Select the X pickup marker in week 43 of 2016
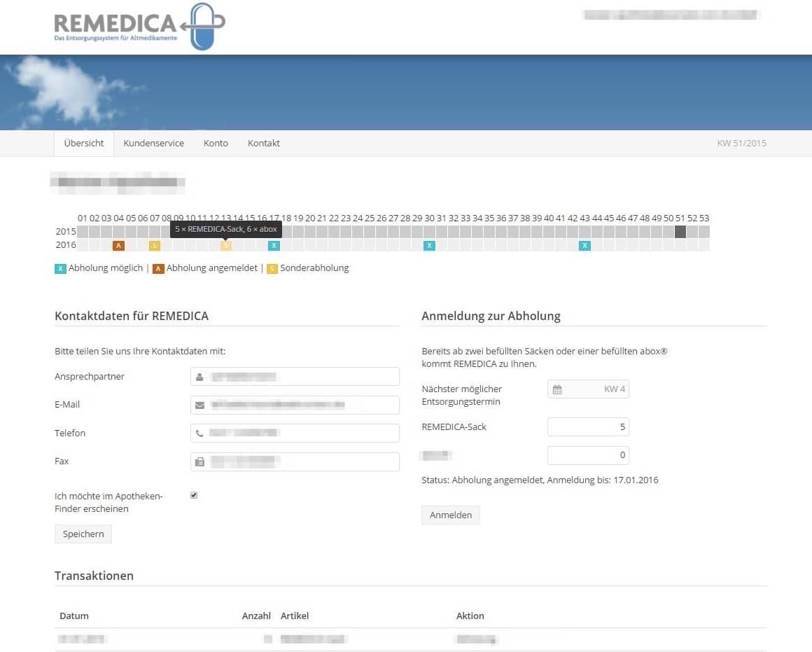 pyautogui.click(x=584, y=246)
